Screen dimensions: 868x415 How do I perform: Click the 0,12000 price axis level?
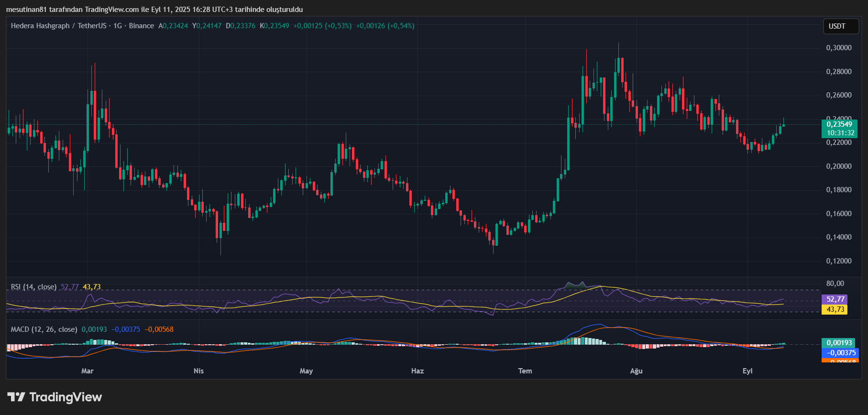coord(839,261)
